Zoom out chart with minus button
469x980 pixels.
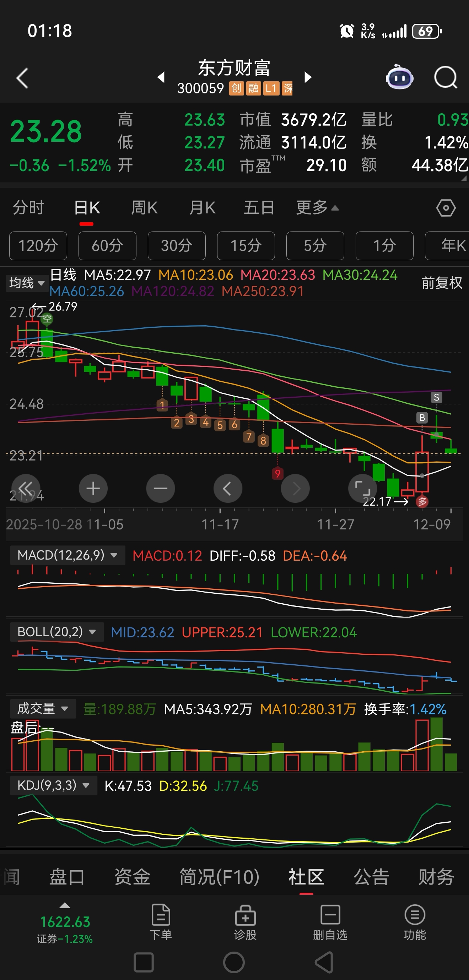point(161,489)
